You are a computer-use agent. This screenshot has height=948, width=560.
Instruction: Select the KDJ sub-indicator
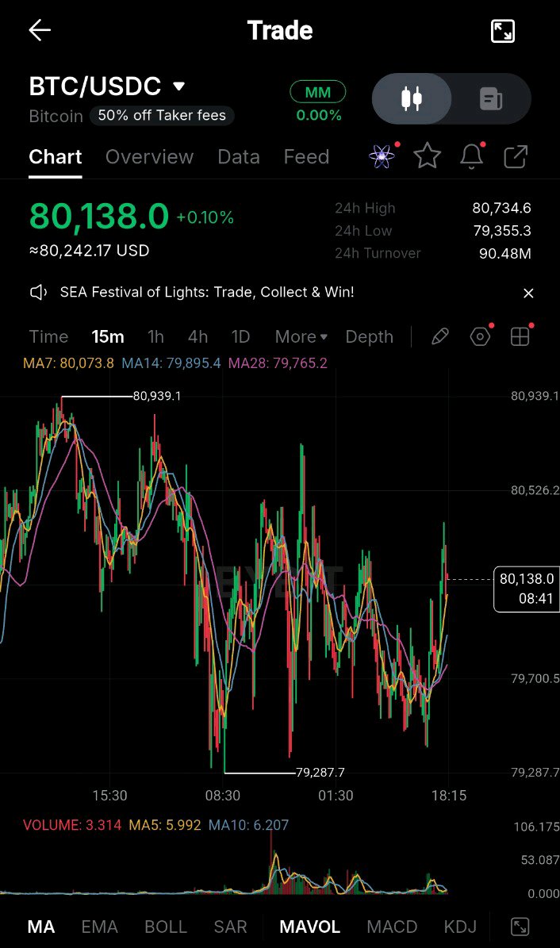point(460,927)
